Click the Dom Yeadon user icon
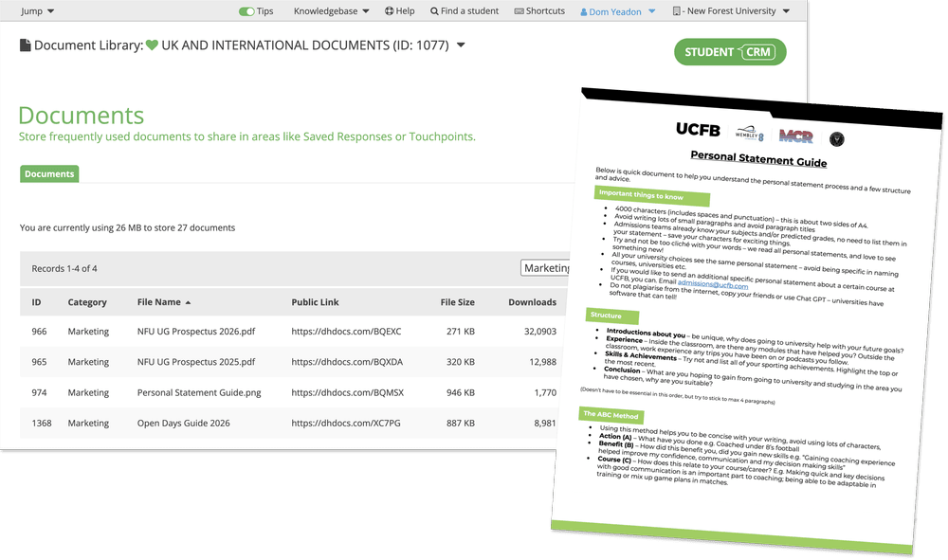The height and width of the screenshot is (560, 948). [x=584, y=12]
